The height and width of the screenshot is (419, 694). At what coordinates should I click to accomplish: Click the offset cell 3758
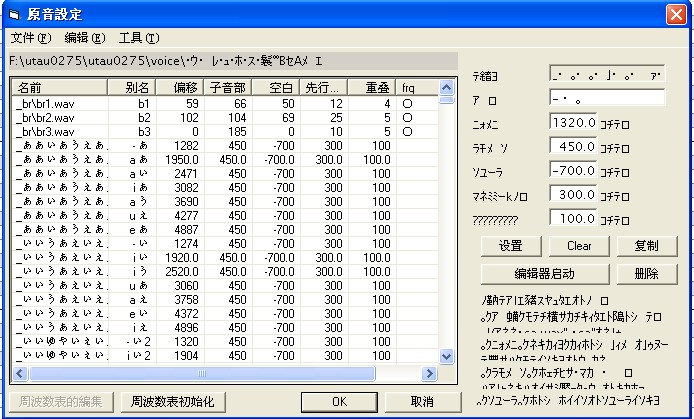pos(186,300)
